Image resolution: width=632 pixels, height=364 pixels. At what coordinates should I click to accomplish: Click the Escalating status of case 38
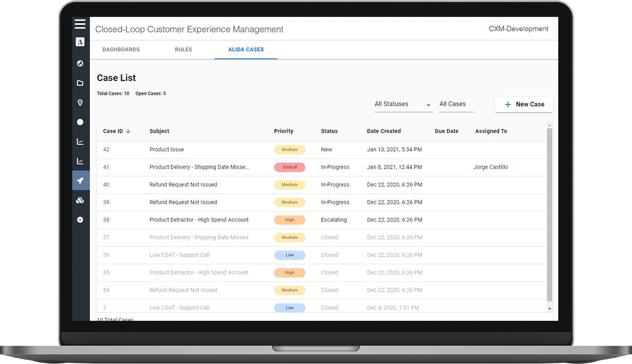pyautogui.click(x=334, y=220)
